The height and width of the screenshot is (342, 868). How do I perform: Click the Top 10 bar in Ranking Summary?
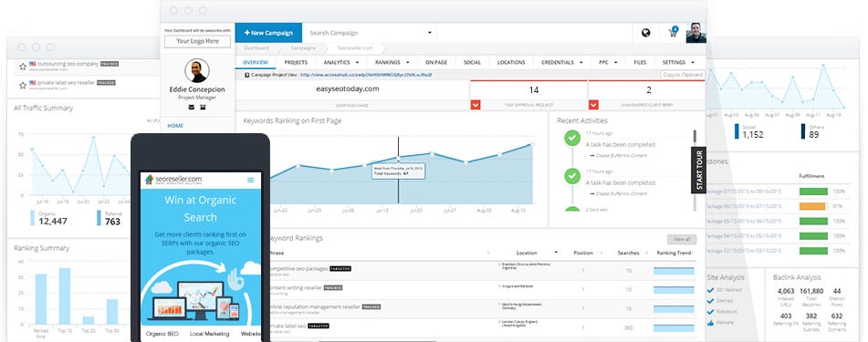[65, 296]
